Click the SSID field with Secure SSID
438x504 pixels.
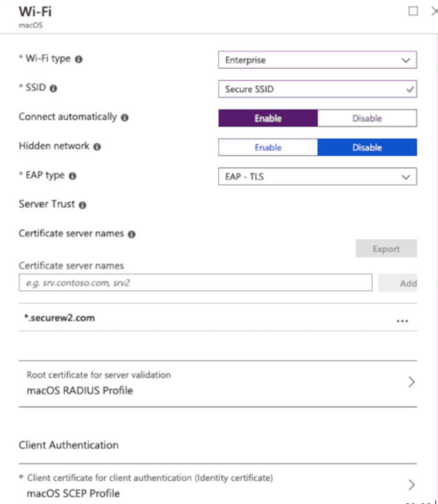click(x=318, y=89)
